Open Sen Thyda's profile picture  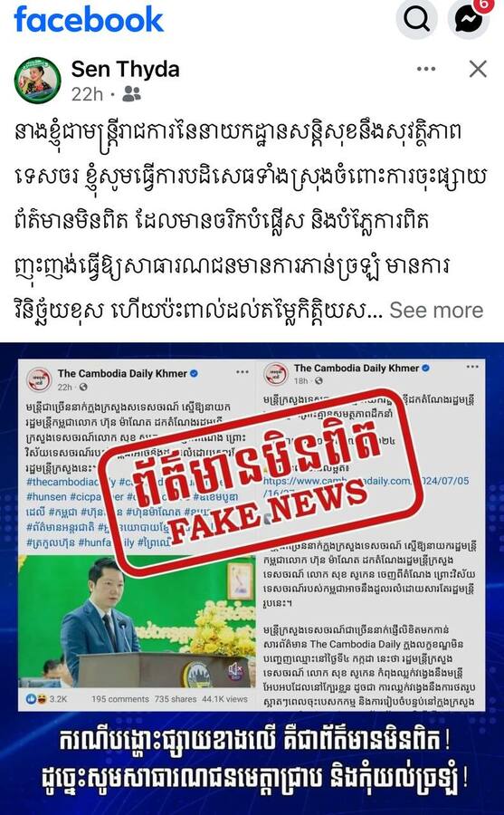coord(37,80)
